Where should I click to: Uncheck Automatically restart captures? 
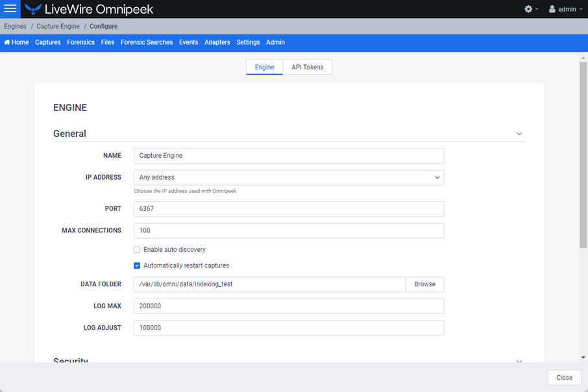coord(137,265)
